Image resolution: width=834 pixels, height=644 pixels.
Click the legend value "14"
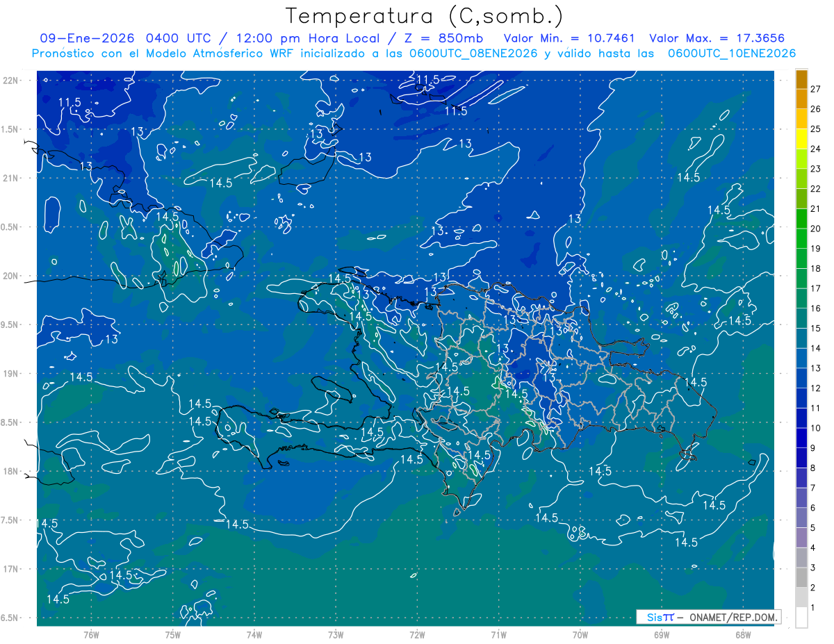coord(815,349)
